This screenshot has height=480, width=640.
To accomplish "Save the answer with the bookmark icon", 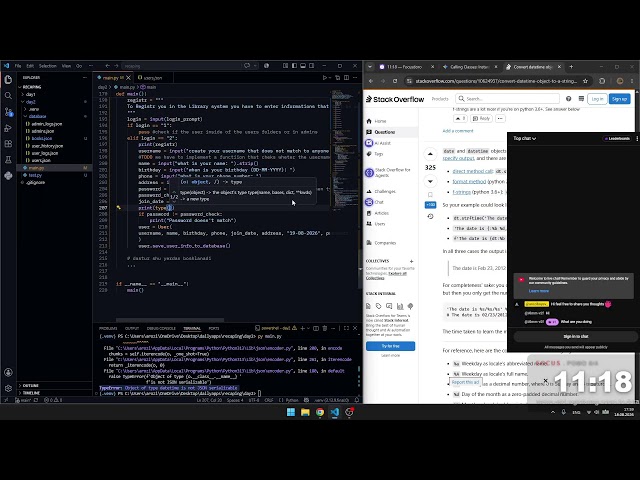I will [430, 195].
